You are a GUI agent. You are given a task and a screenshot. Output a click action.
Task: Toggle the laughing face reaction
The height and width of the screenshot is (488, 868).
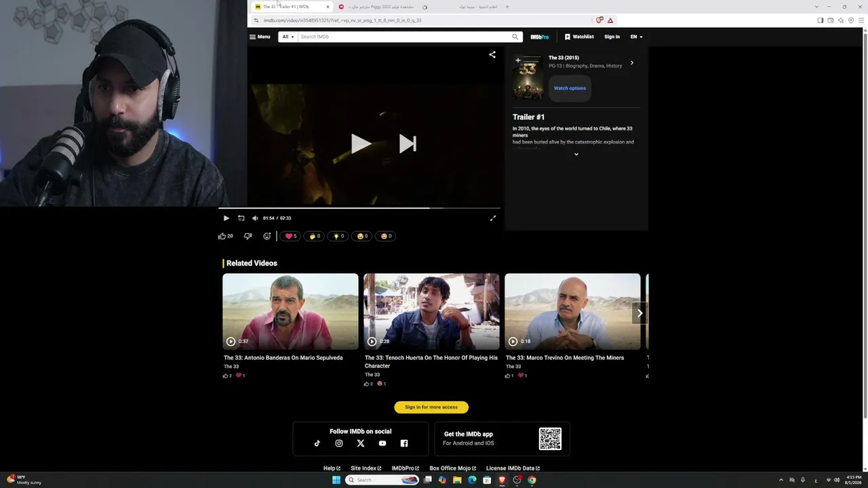point(362,236)
